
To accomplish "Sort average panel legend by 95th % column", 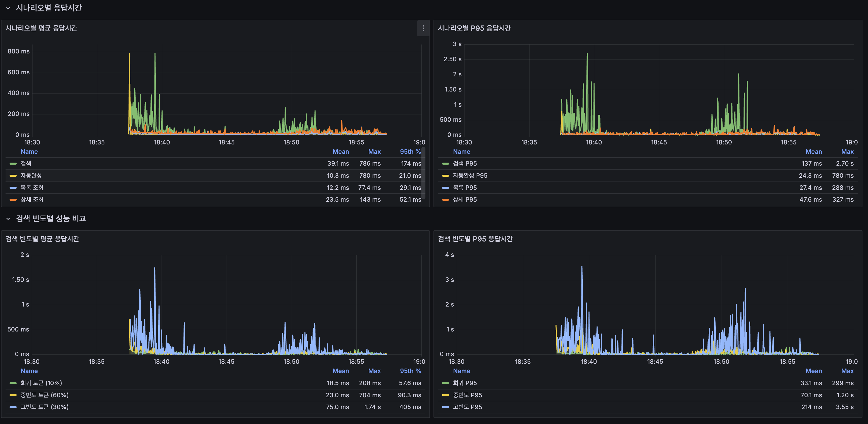I will point(410,152).
